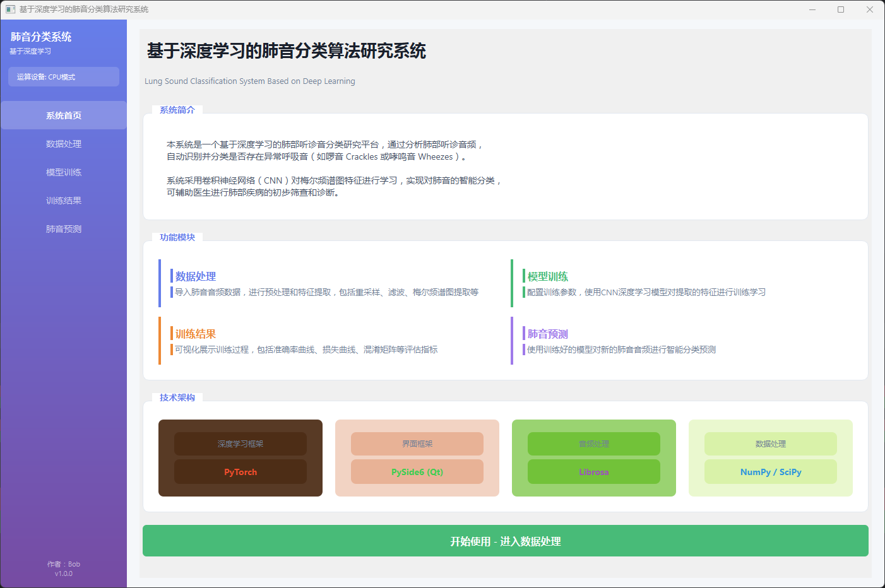Minimize the application window

pyautogui.click(x=812, y=9)
